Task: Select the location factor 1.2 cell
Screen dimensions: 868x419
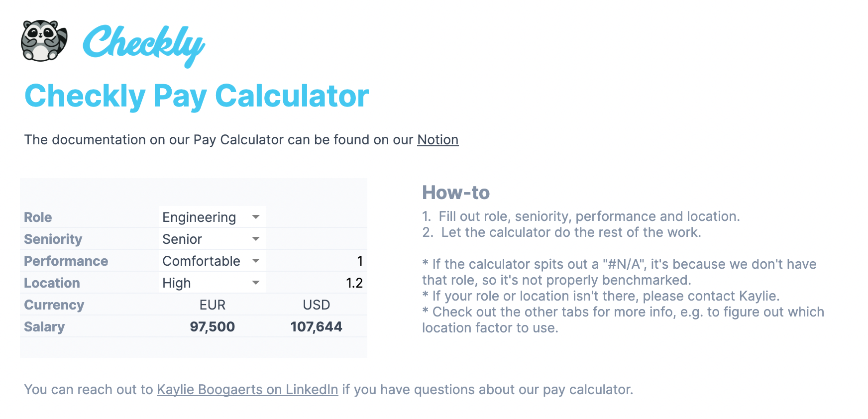Action: (354, 283)
